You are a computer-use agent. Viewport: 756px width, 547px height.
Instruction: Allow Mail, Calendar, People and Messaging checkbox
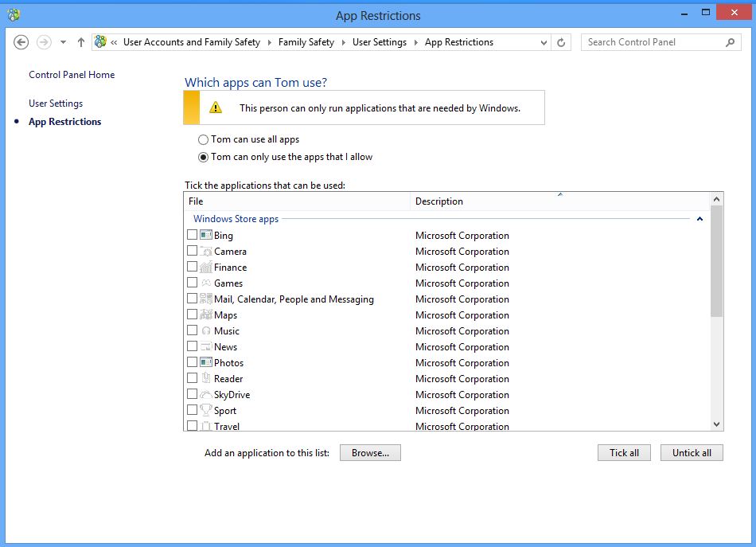pos(192,299)
